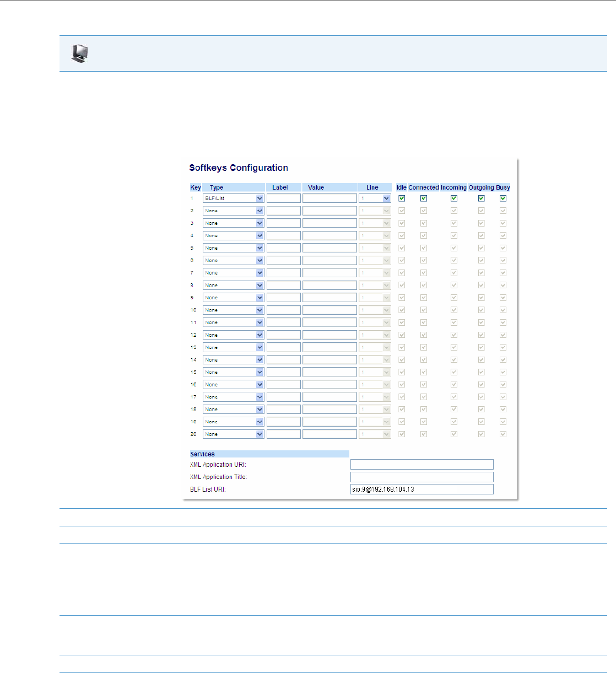Click the Value field for key 7
This screenshot has width=616, height=673.
329,273
